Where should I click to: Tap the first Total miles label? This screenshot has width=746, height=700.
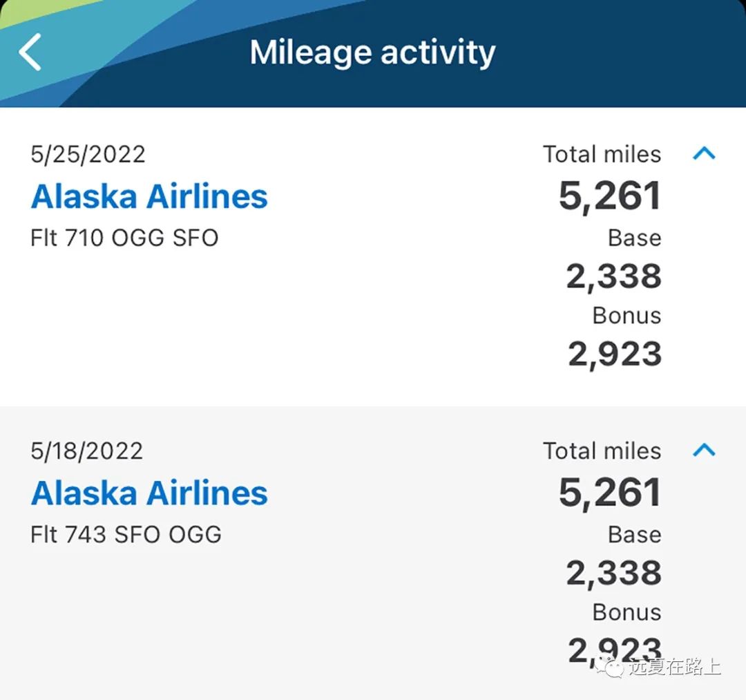pos(602,154)
